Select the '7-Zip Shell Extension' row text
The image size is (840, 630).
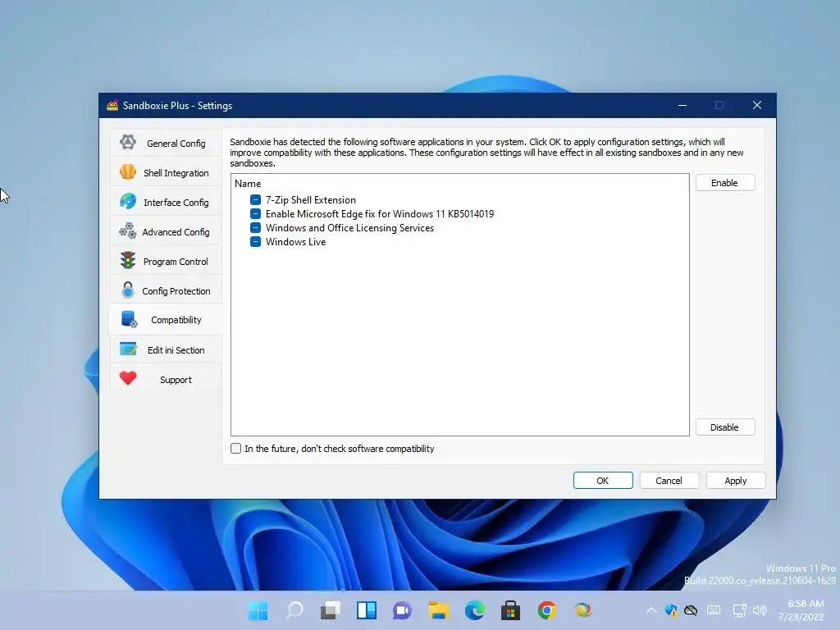point(311,200)
